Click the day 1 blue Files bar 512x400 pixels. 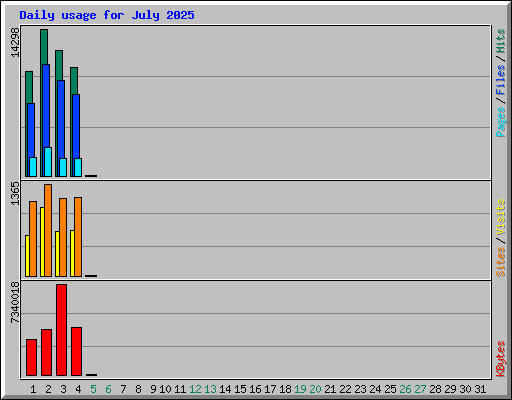(31, 130)
